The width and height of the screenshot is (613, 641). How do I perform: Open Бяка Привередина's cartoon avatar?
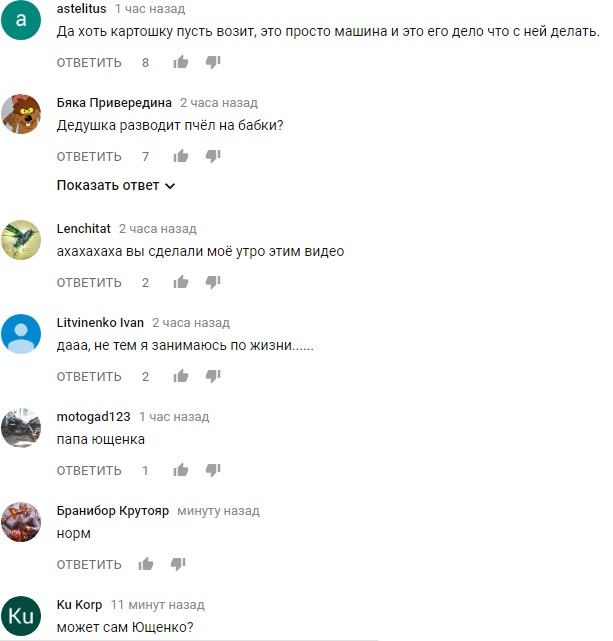point(21,114)
